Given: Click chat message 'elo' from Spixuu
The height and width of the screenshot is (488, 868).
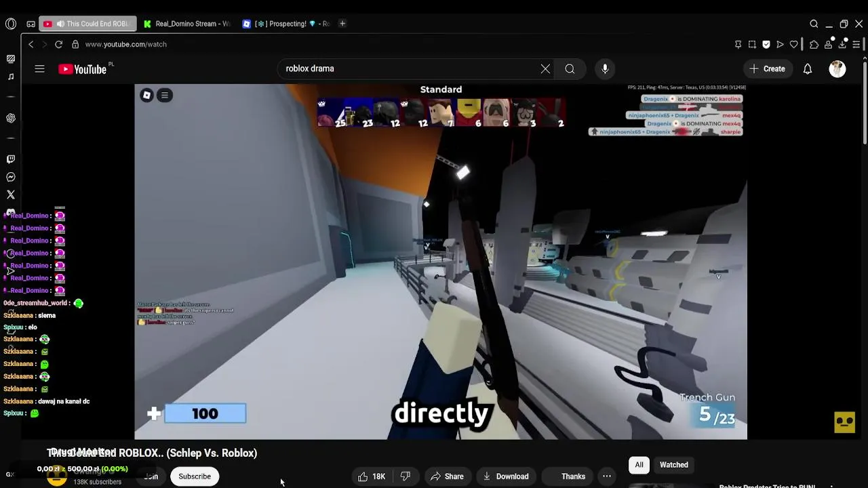Looking at the screenshot, I should pyautogui.click(x=33, y=327).
